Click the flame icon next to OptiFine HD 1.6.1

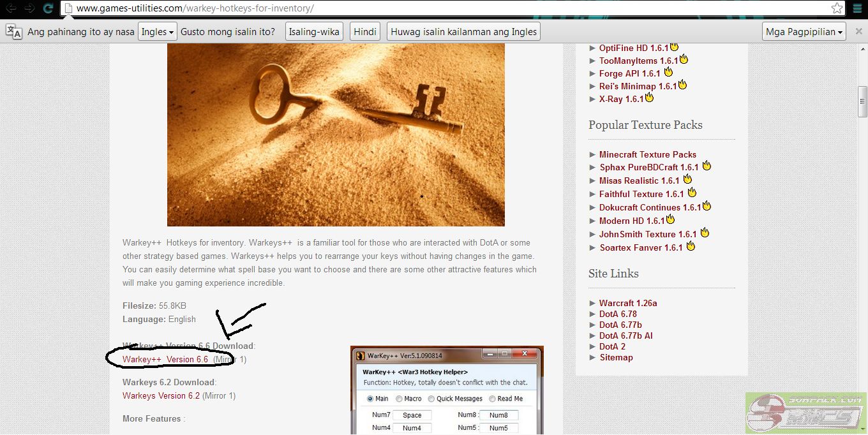(674, 47)
